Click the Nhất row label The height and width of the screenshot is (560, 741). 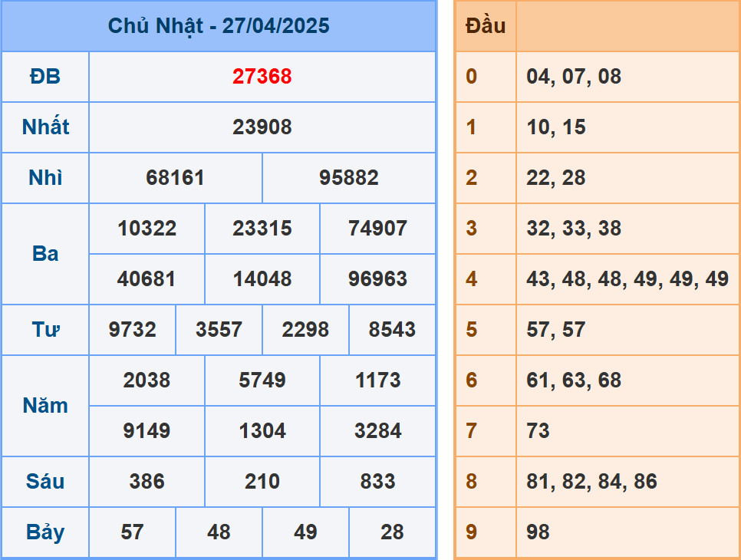click(x=45, y=127)
